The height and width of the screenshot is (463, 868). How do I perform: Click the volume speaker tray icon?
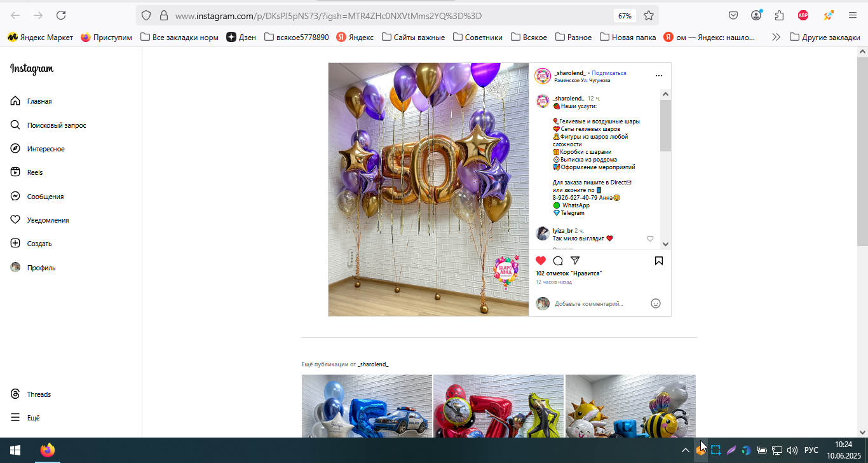pos(792,450)
